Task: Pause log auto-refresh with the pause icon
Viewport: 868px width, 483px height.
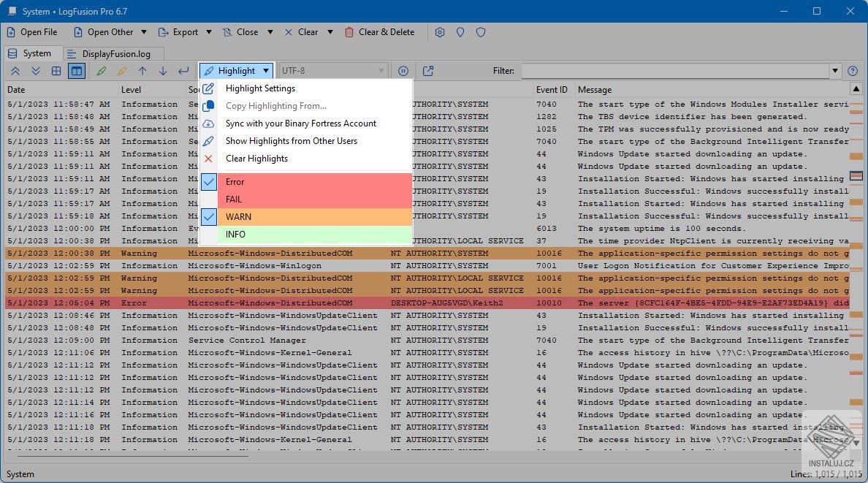Action: [403, 71]
